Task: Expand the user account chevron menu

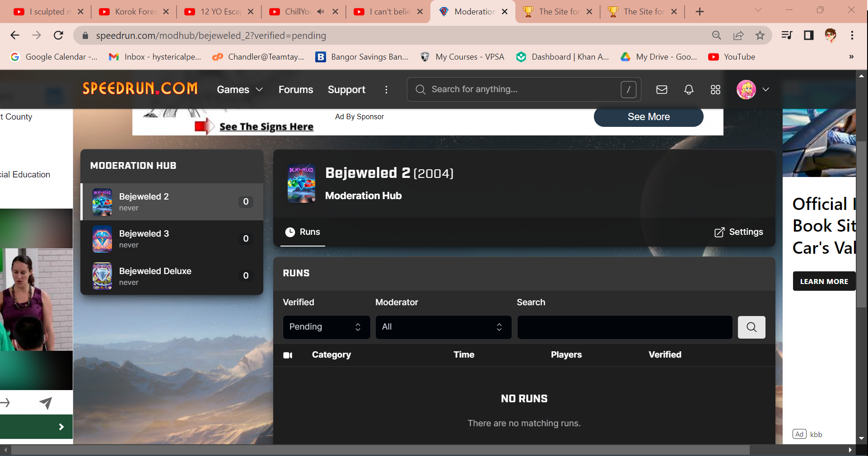Action: pyautogui.click(x=766, y=89)
